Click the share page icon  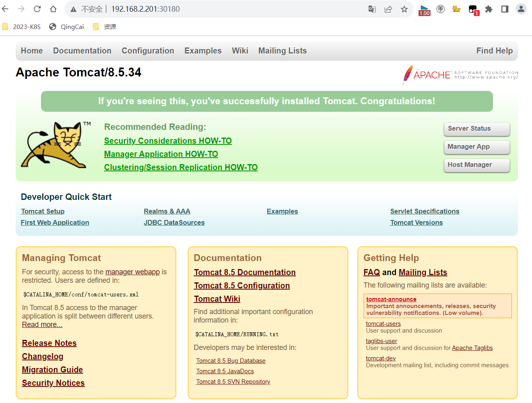(388, 9)
